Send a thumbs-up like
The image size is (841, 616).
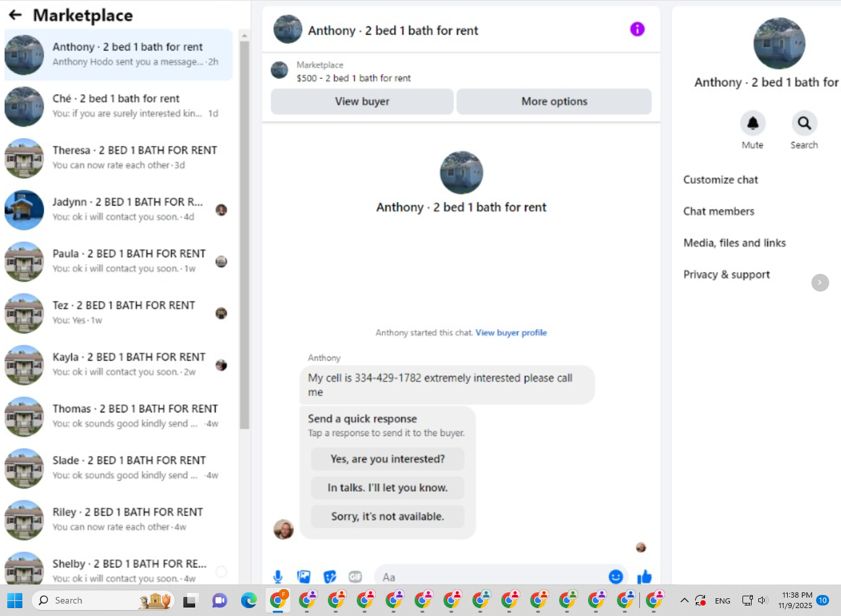(x=645, y=577)
